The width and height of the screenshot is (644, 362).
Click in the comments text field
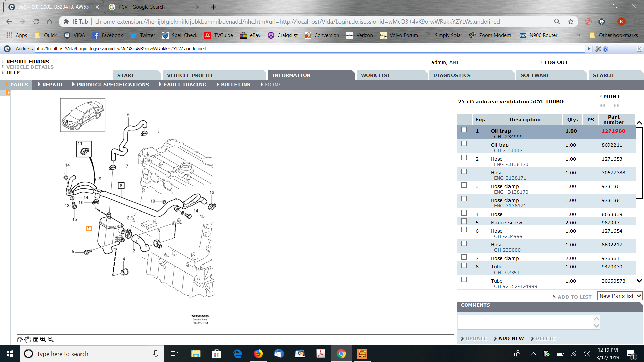pos(525,322)
